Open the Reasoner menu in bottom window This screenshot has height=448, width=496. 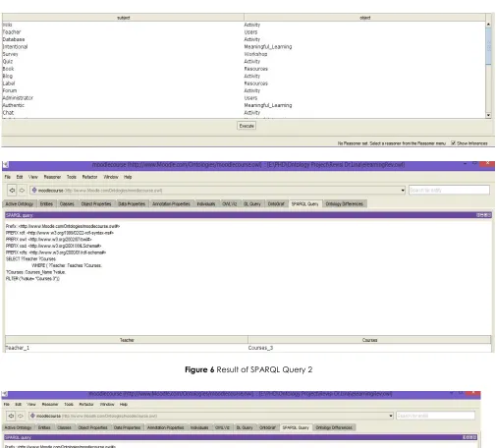(x=50, y=405)
